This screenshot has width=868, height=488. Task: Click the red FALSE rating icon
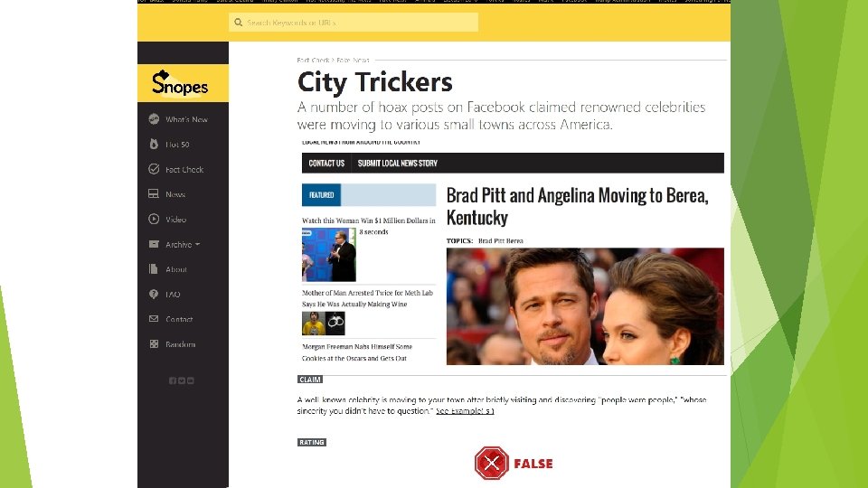pyautogui.click(x=492, y=463)
